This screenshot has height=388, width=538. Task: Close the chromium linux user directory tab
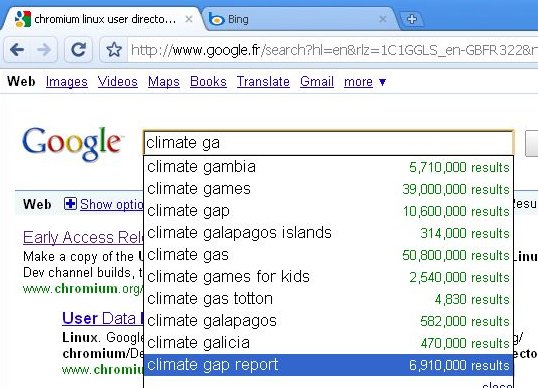189,19
